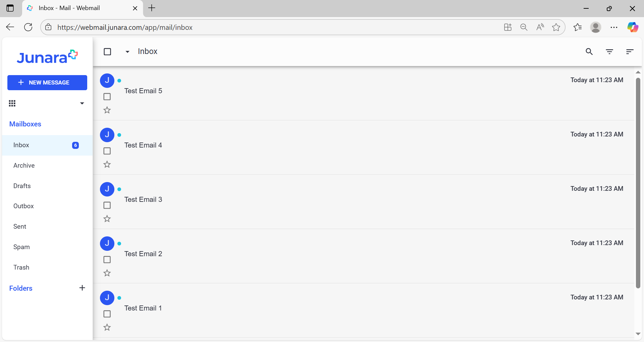
Task: Open the filter messages icon
Action: [x=609, y=52]
